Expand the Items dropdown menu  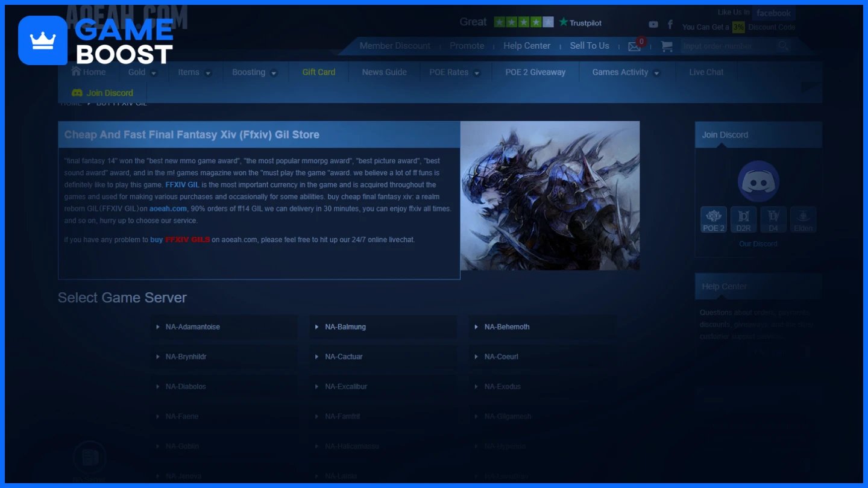[195, 72]
